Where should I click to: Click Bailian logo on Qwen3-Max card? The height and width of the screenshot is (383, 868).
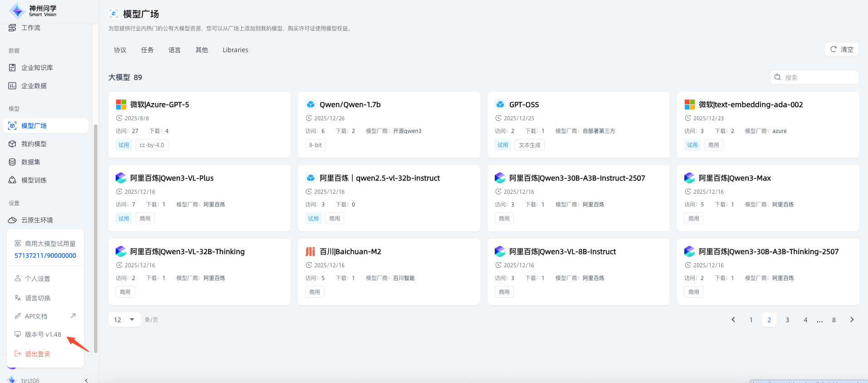(690, 178)
